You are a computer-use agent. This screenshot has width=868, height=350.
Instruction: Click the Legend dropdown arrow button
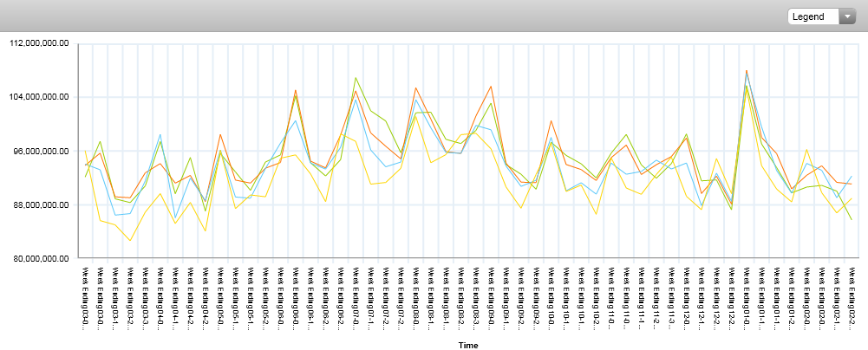point(846,16)
